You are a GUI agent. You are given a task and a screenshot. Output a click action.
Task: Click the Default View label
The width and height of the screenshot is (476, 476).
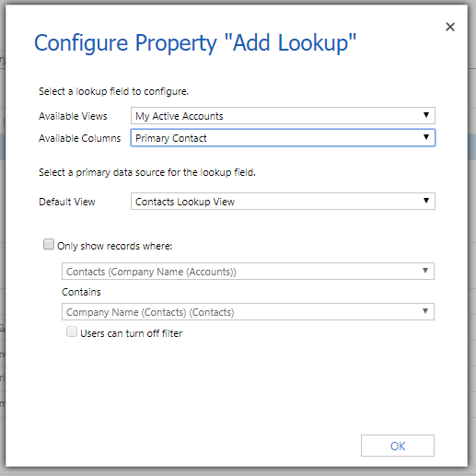coord(67,202)
